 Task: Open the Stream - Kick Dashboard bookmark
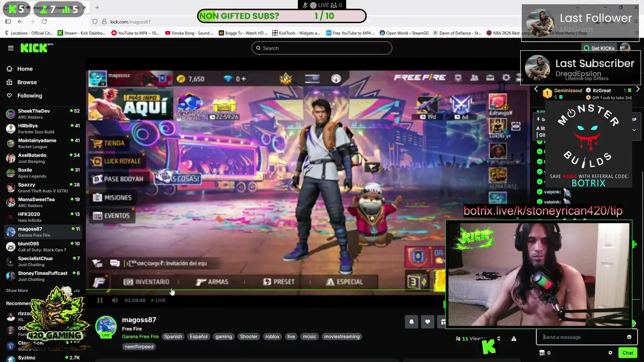click(82, 33)
